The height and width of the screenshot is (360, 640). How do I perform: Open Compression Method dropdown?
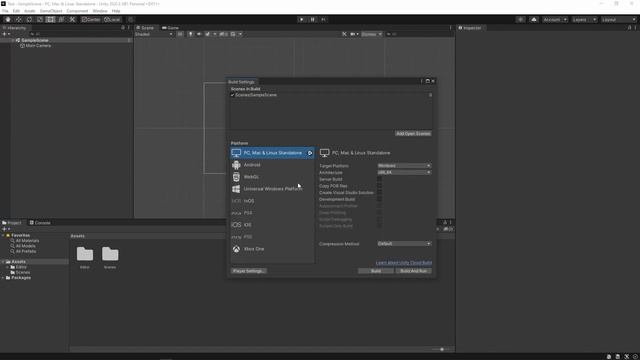pyautogui.click(x=404, y=244)
